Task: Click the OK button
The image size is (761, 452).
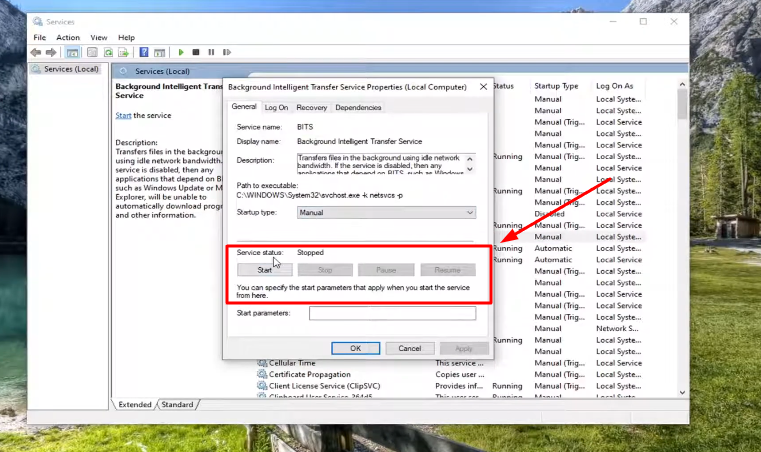Action: coord(355,348)
